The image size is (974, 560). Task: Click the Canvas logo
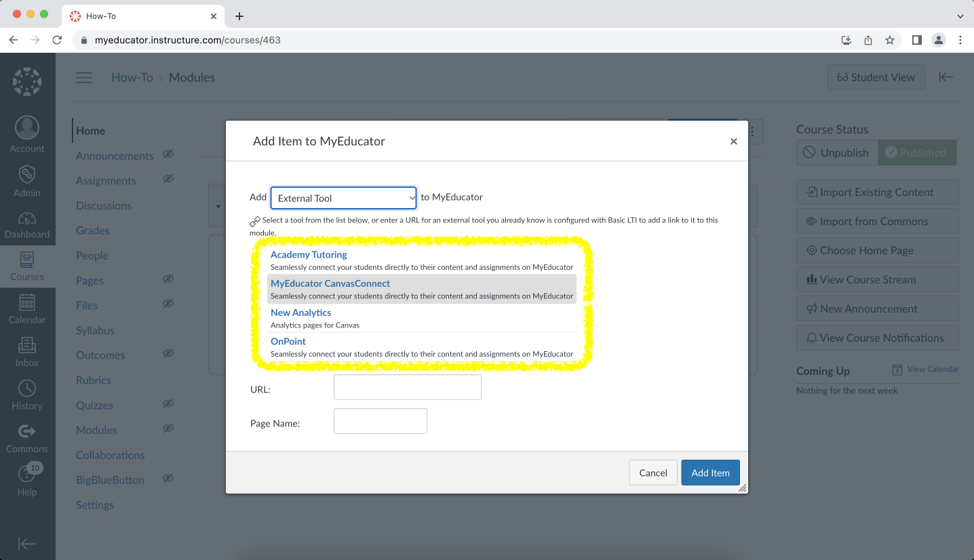27,81
